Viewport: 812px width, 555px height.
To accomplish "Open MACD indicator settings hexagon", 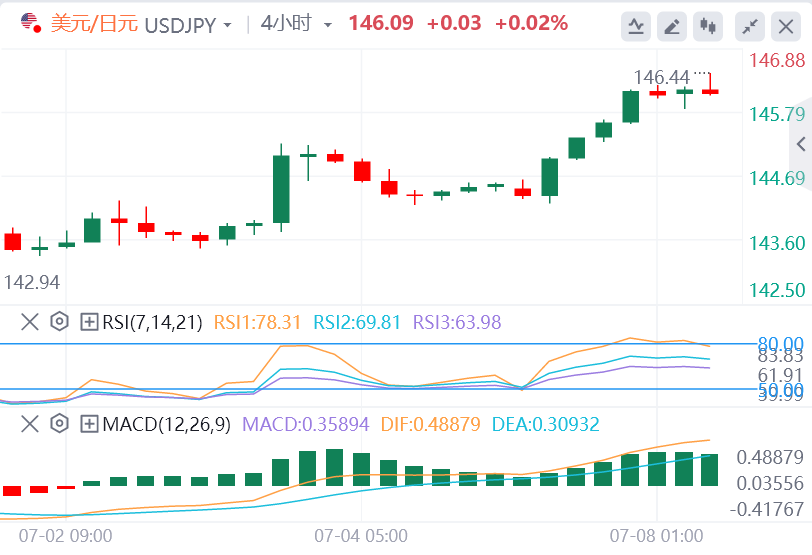I will (x=59, y=424).
